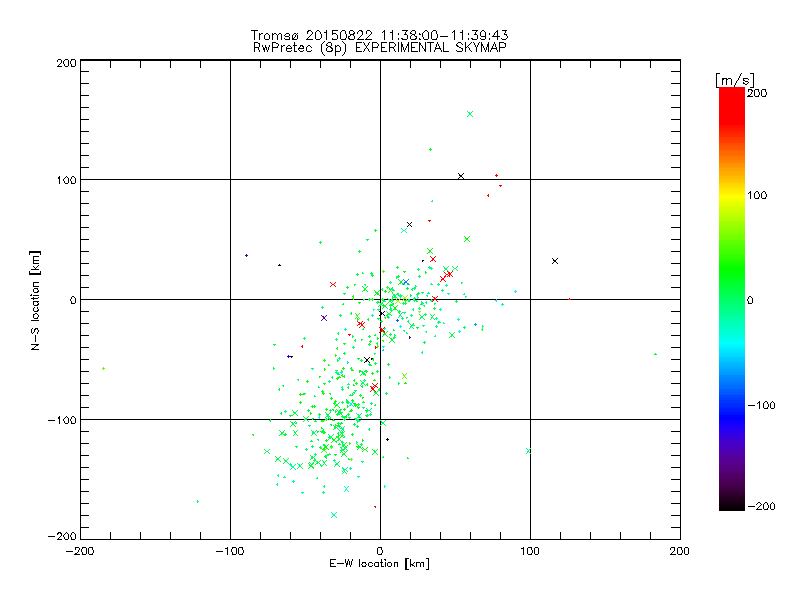Click the '200' tick label on the N-S axis
This screenshot has width=800, height=600.
click(66, 63)
